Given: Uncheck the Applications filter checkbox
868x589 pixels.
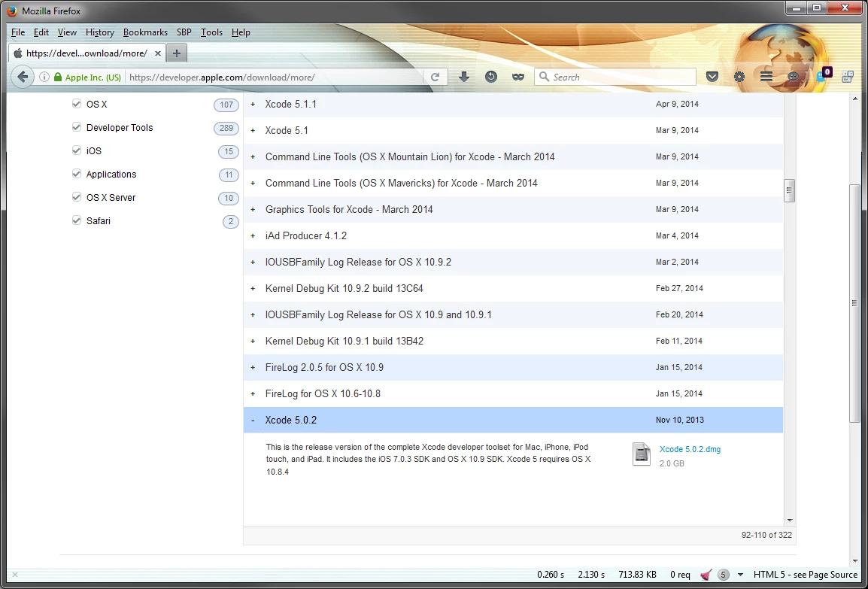Looking at the screenshot, I should point(77,173).
